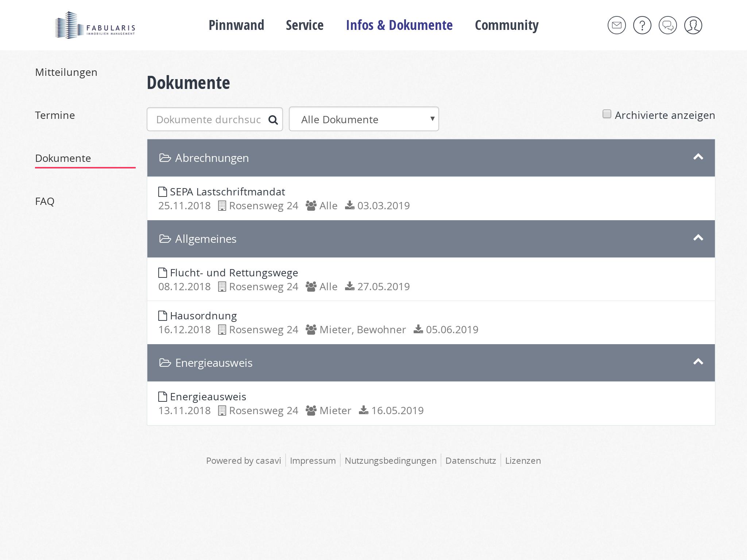Click the search magnifier icon

pyautogui.click(x=273, y=120)
